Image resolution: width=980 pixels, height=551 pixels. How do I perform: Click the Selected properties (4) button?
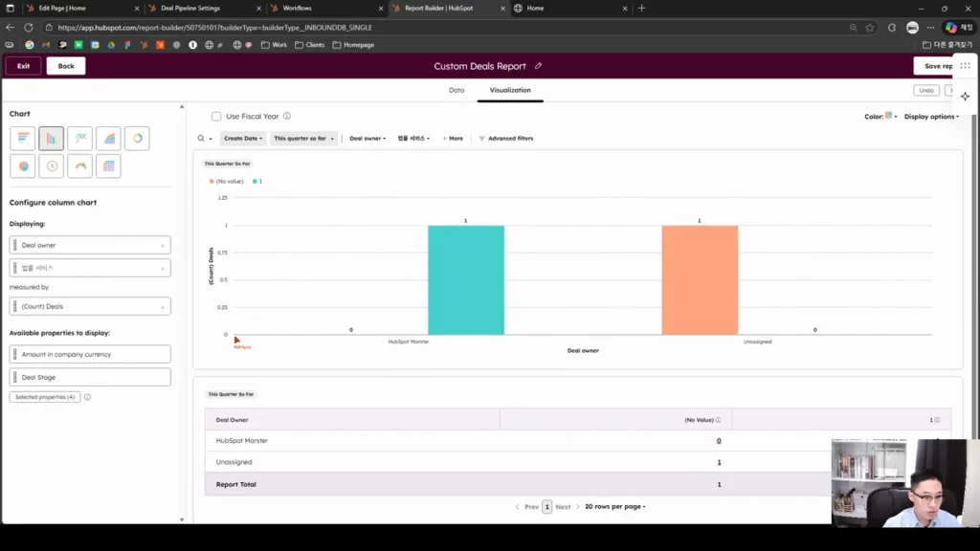coord(45,397)
